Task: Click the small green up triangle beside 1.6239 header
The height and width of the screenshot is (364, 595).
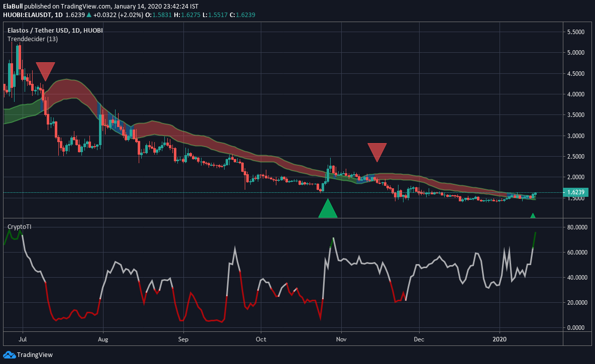Action: click(x=89, y=15)
